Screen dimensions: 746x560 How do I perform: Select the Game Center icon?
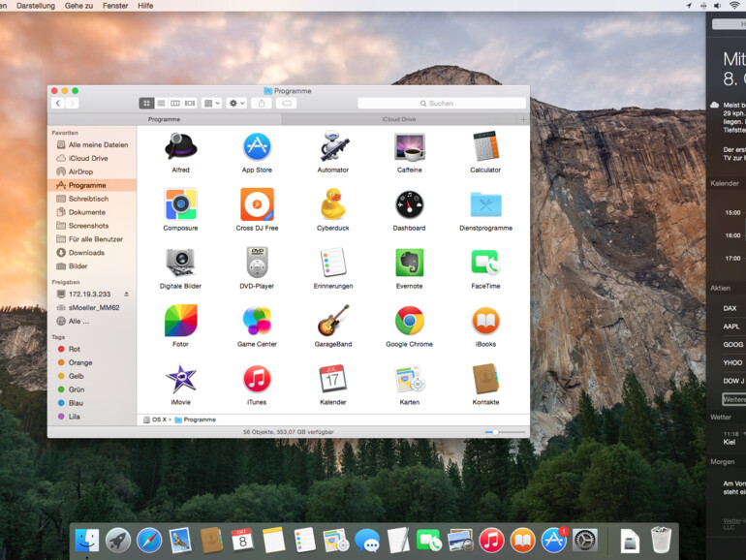[257, 320]
